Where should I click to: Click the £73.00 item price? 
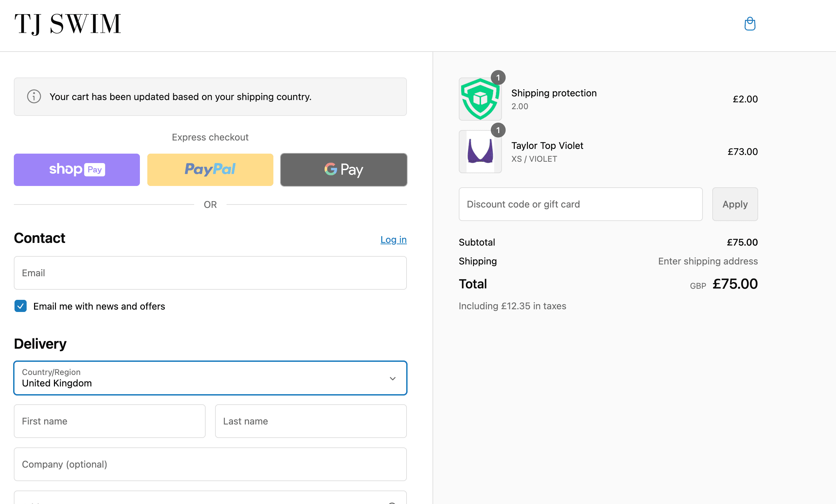(742, 152)
